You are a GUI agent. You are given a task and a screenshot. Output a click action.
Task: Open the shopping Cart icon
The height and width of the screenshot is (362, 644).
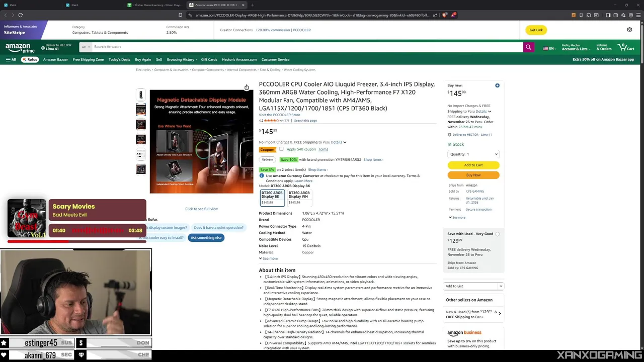[x=626, y=47]
